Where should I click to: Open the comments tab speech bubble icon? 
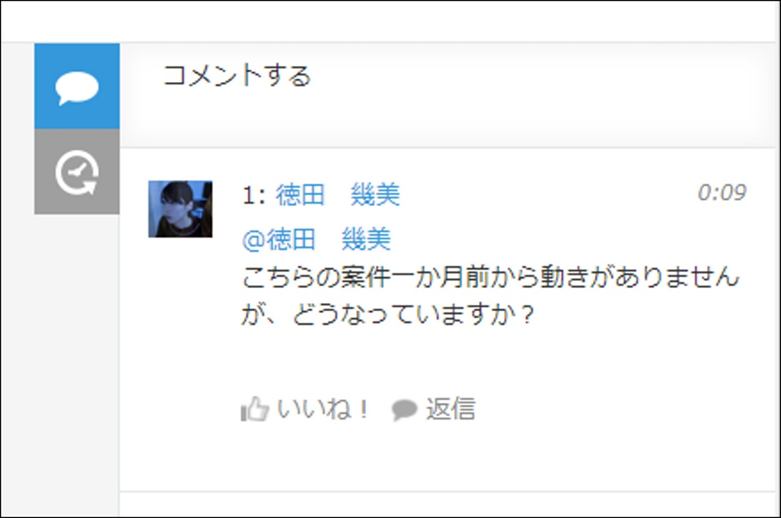pos(77,89)
